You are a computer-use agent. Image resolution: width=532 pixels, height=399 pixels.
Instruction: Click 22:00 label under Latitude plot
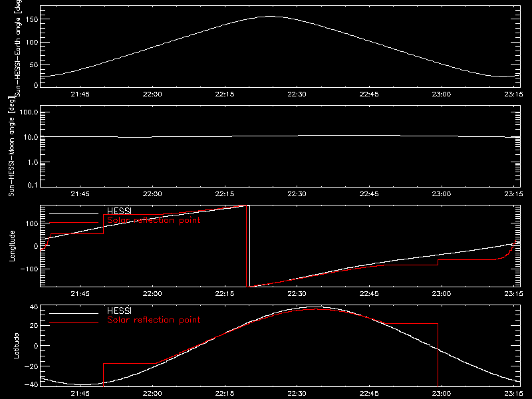point(152,394)
